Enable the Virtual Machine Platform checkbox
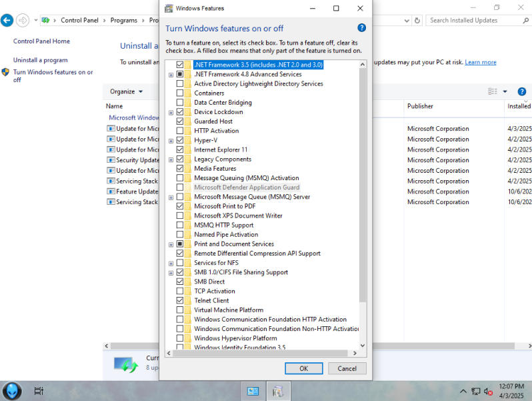Screen dimensions: 532x401 (180, 310)
